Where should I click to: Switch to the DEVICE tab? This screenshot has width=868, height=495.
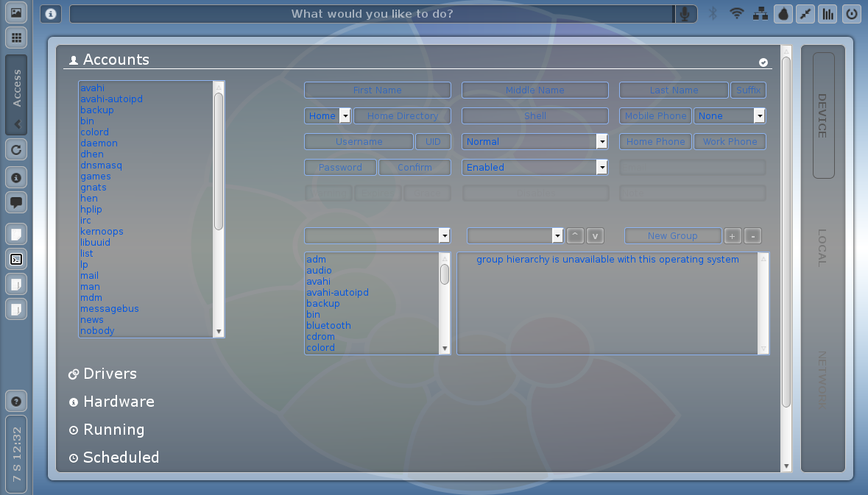[823, 115]
